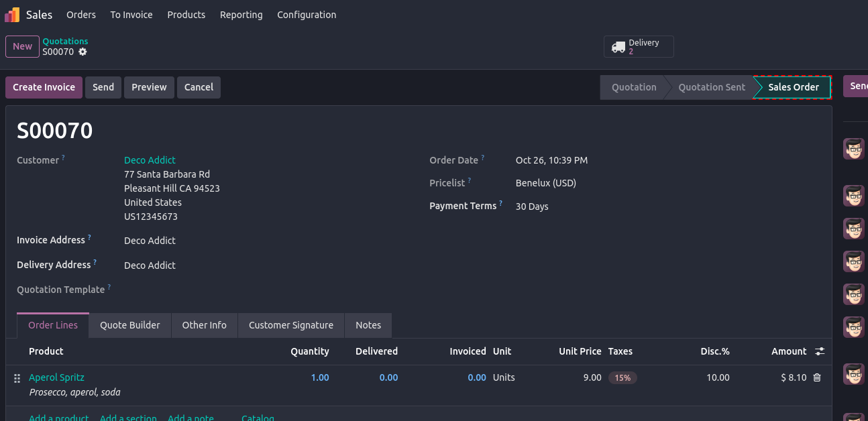Open the Reporting menu
Screen dimensions: 868x421
coord(241,15)
